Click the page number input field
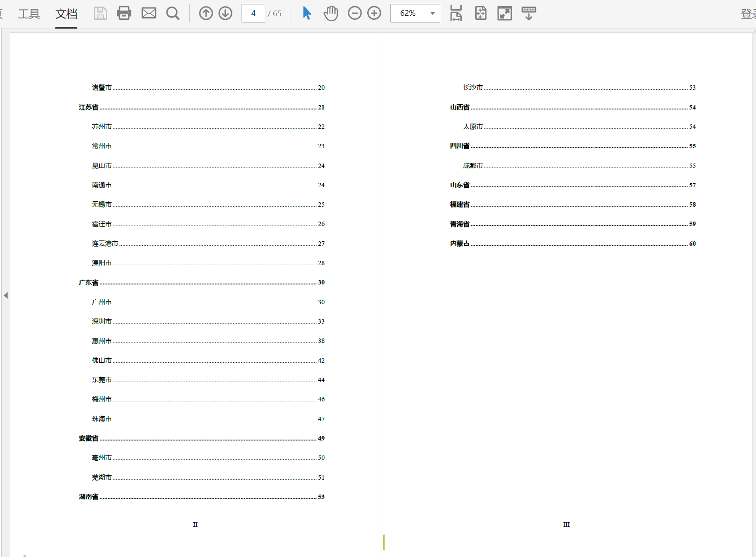 [x=253, y=13]
